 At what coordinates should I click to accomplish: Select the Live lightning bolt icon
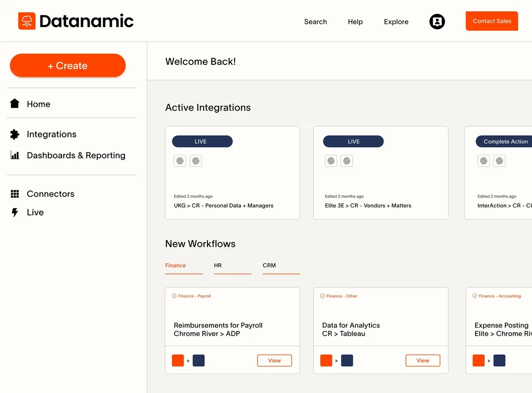(15, 212)
